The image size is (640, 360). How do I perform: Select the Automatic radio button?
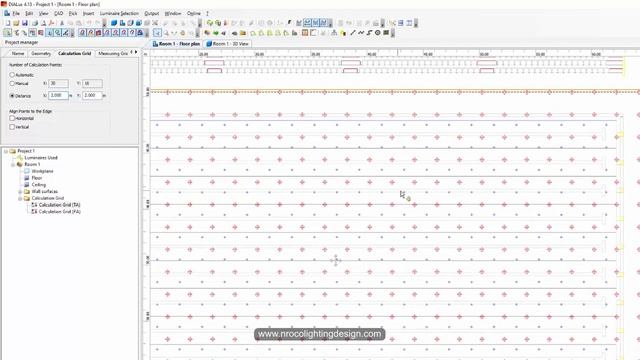tap(12, 75)
